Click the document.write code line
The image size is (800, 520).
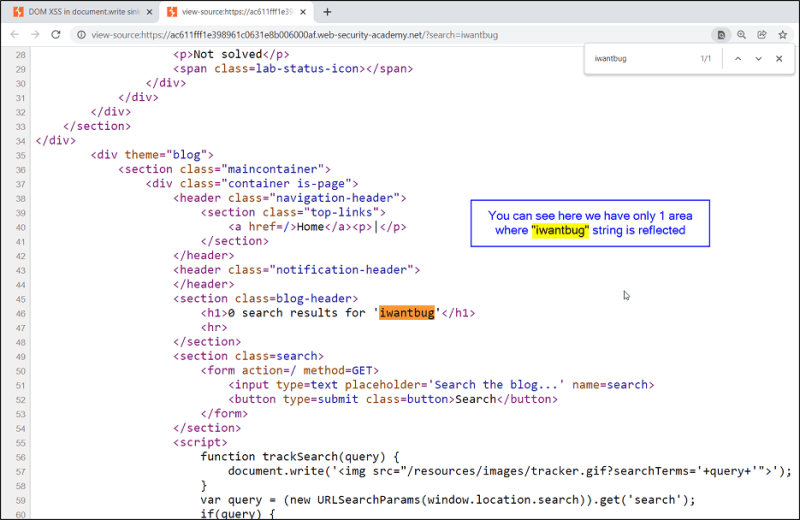[510, 471]
